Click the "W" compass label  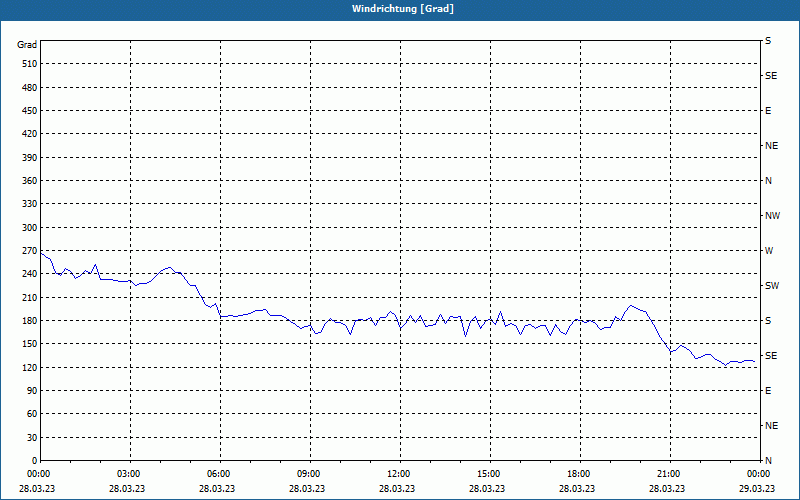click(x=769, y=251)
